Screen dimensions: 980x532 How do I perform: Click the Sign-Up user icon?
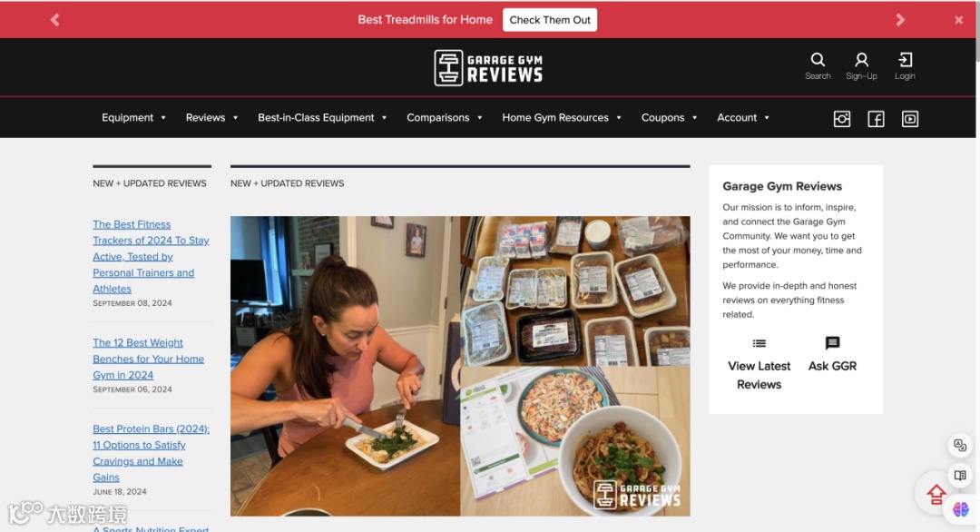click(x=861, y=60)
